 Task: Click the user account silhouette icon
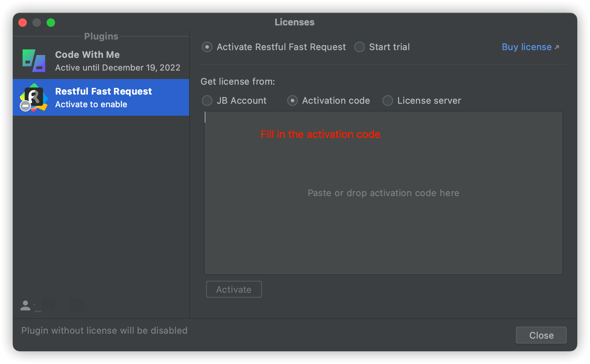pos(25,305)
